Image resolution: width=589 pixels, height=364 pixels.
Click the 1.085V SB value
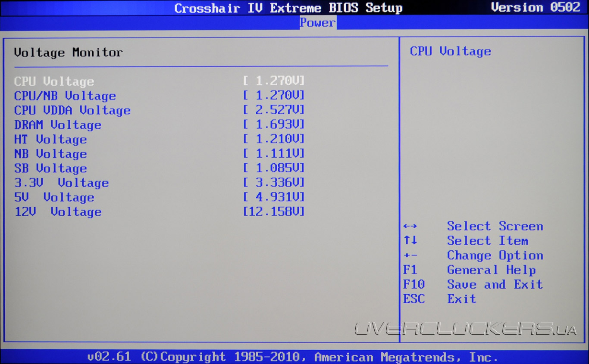274,168
